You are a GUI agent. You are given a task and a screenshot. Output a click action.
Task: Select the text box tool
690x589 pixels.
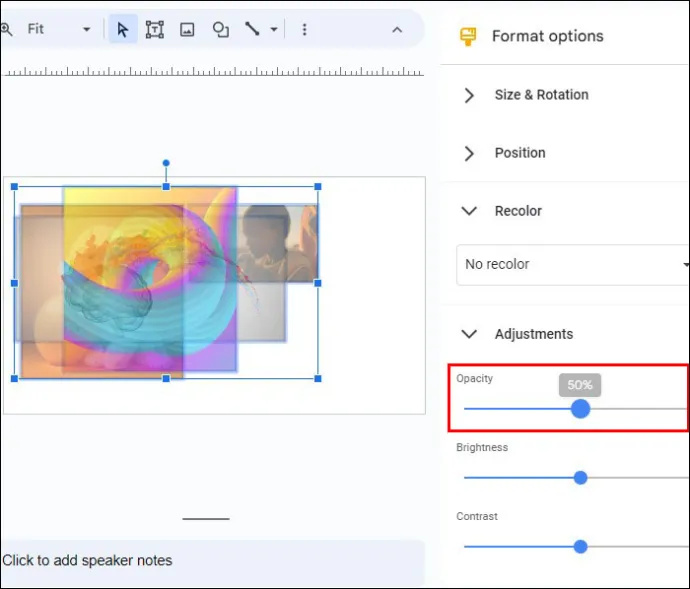point(155,29)
